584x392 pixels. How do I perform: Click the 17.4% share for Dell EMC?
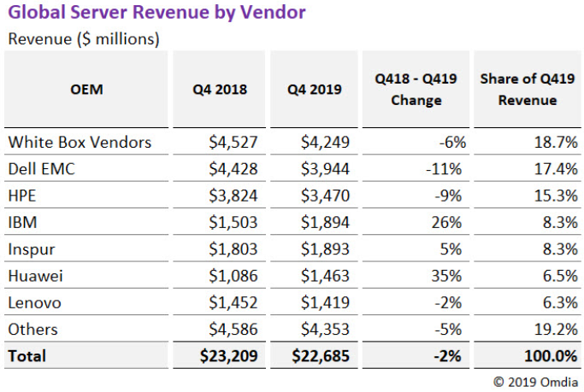pos(556,169)
